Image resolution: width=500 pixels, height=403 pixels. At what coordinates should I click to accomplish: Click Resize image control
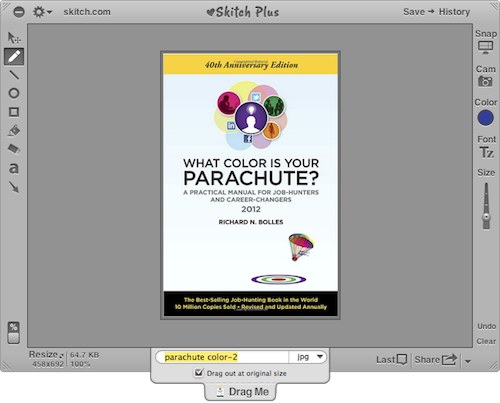click(46, 354)
